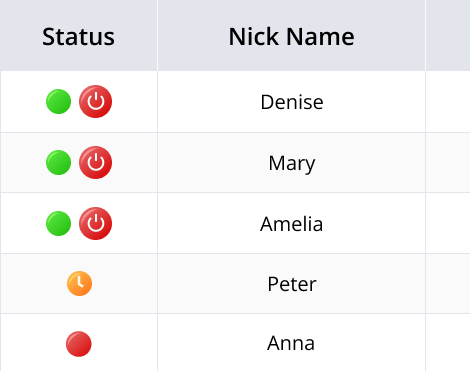
Task: Click Denise's green online status dot
Action: click(58, 102)
